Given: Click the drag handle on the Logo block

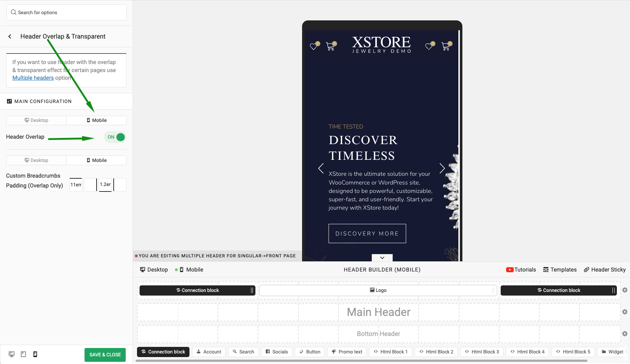Looking at the screenshot, I should tap(493, 290).
